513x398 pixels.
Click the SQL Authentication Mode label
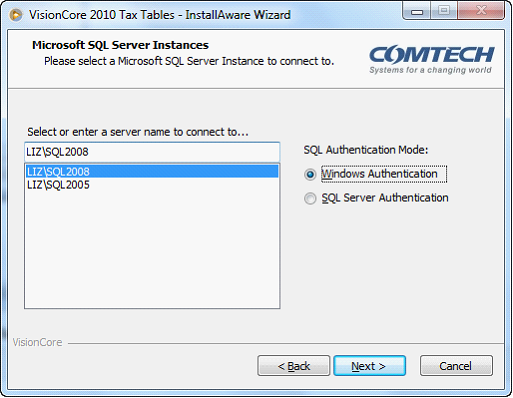(365, 150)
